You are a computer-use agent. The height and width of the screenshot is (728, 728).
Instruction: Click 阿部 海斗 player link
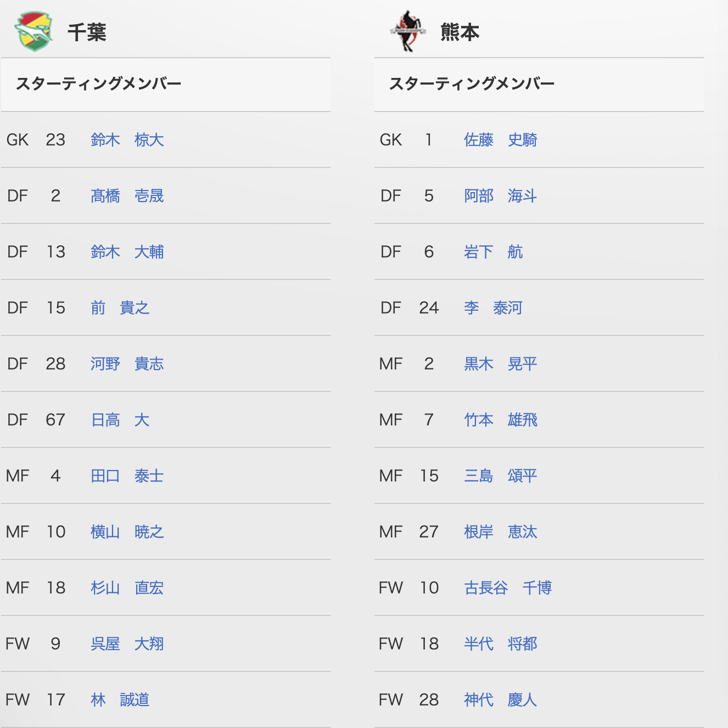[x=501, y=196]
